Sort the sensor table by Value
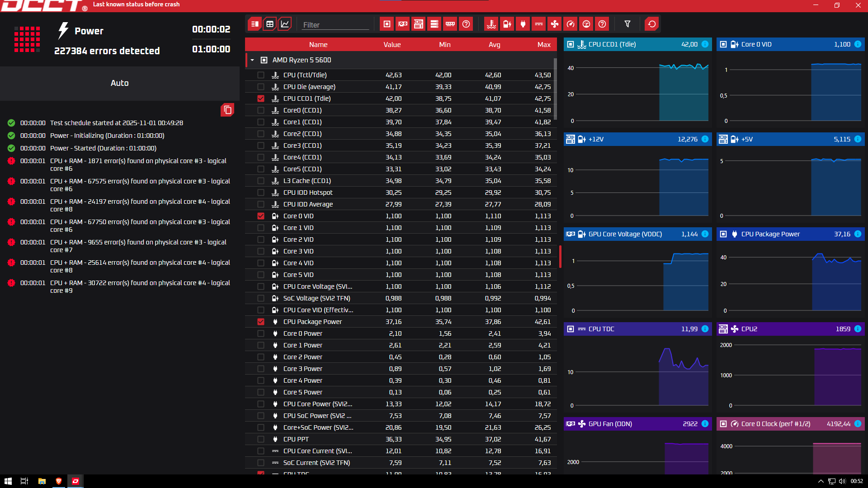This screenshot has height=488, width=868. click(x=392, y=45)
